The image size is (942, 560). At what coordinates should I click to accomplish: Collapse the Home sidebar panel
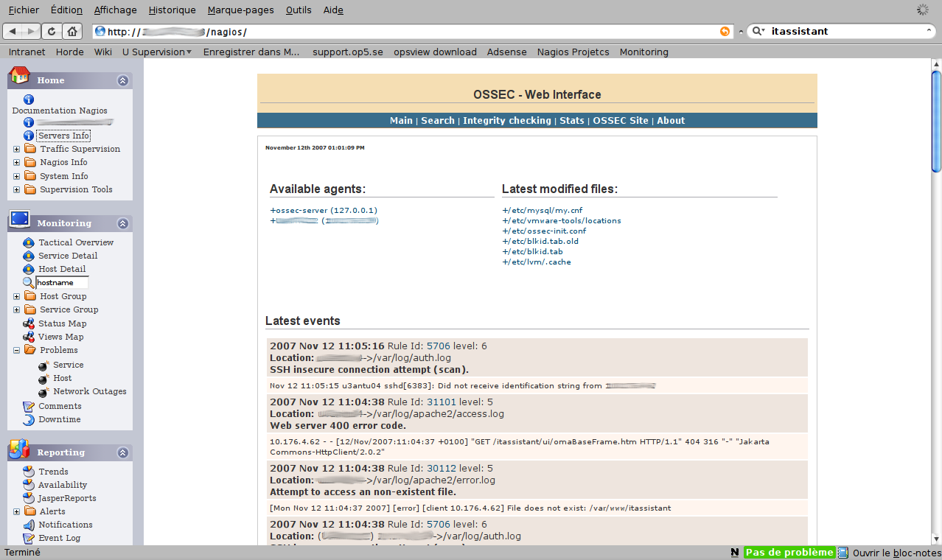click(x=123, y=80)
